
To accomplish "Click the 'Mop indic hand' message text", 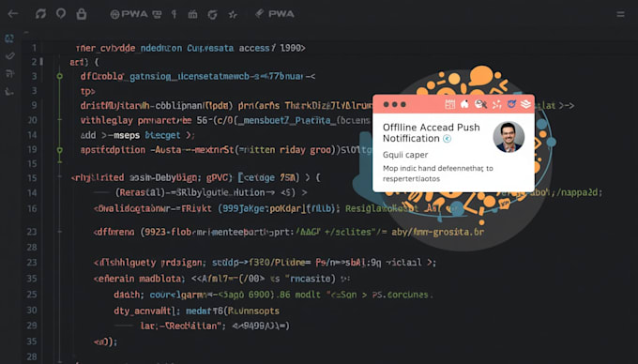I will click(x=438, y=174).
